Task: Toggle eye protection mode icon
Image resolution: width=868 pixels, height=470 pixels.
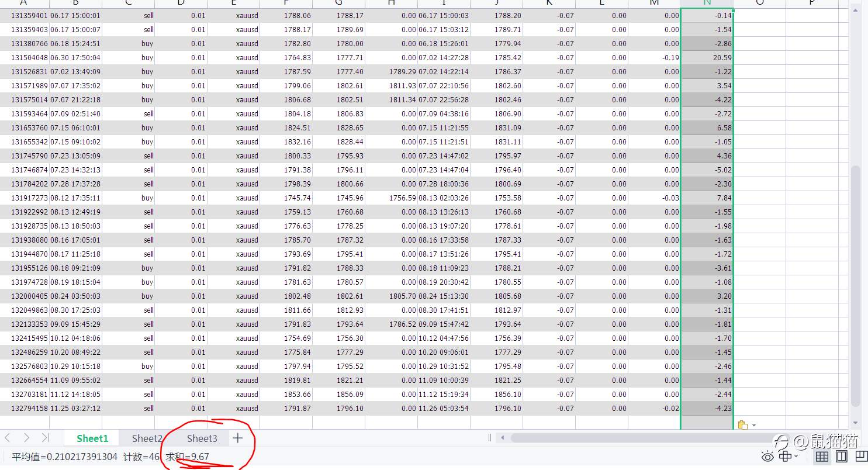Action: pos(768,457)
